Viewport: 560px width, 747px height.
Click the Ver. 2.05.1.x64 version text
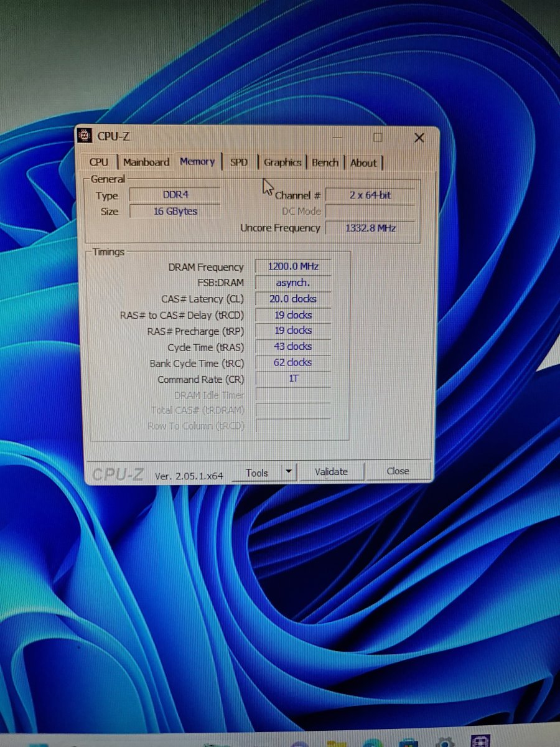click(x=189, y=476)
